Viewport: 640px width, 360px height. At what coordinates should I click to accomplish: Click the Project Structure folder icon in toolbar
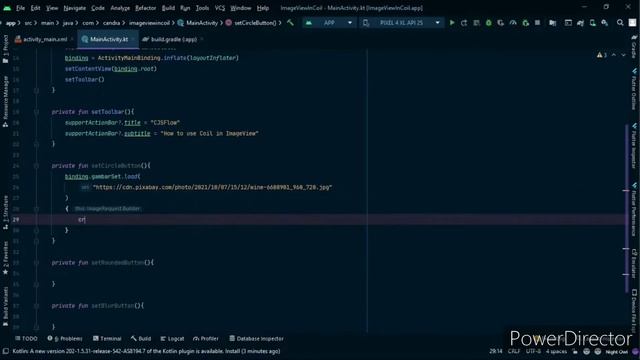pyautogui.click(x=553, y=23)
